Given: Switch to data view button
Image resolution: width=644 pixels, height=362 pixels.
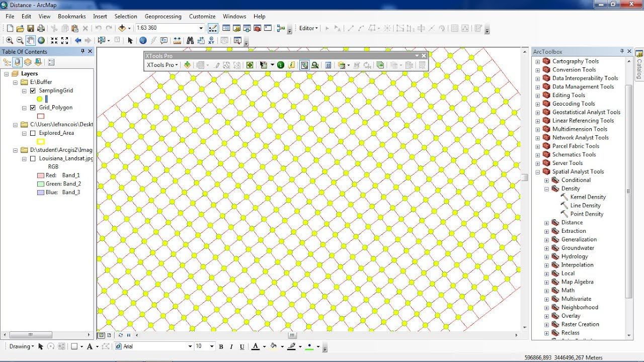Looking at the screenshot, I should pyautogui.click(x=101, y=335).
